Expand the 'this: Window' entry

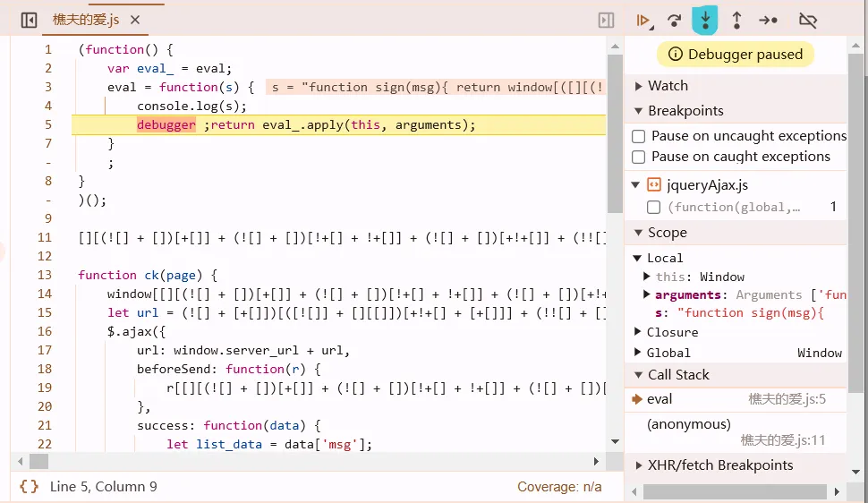point(647,276)
